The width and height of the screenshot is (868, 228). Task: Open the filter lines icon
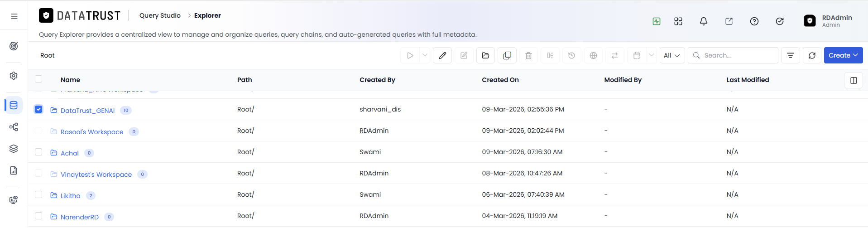click(791, 55)
